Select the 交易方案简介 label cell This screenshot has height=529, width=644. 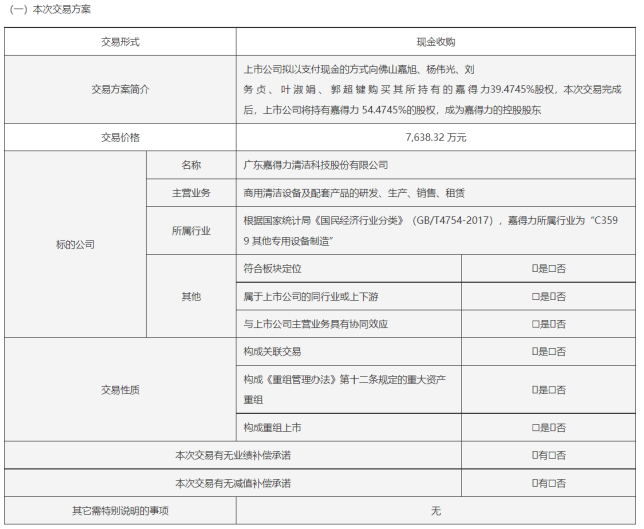120,90
